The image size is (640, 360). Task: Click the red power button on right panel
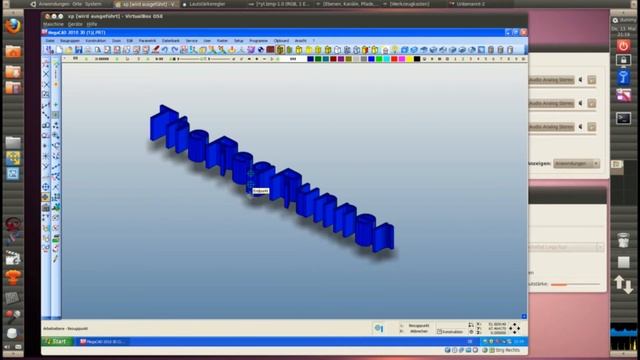coord(623,46)
